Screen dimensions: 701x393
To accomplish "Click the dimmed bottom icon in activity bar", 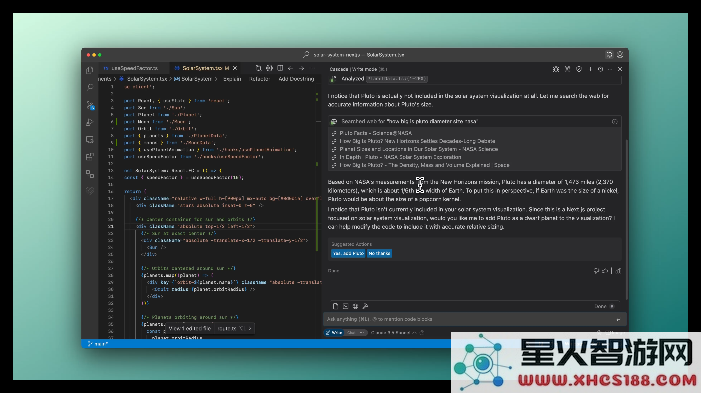I will pos(90,191).
